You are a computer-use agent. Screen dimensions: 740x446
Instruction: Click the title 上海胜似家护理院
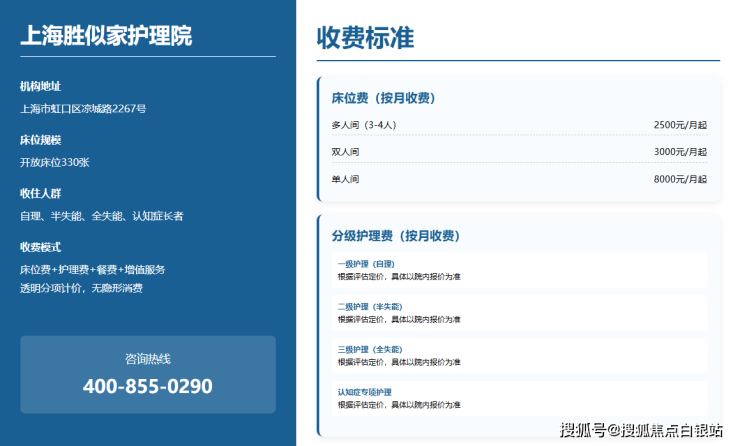coord(106,36)
